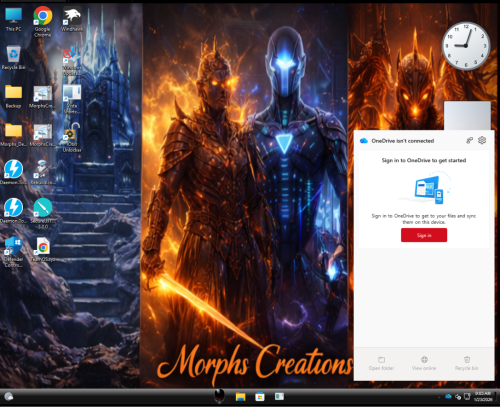Image resolution: width=500 pixels, height=407 pixels.
Task: Click the OneDrive cloud logo in the panel header
Action: 364,141
